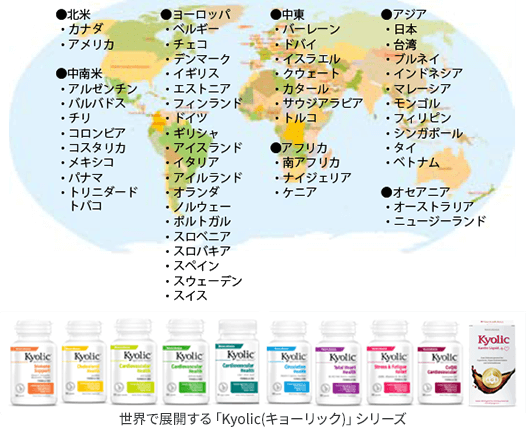Click サウジアラビア in the list

[323, 103]
